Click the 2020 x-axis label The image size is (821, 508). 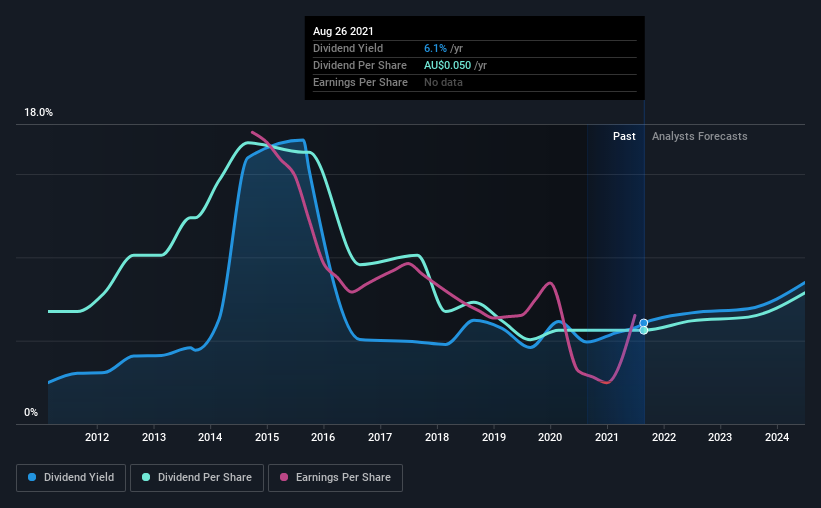point(550,437)
